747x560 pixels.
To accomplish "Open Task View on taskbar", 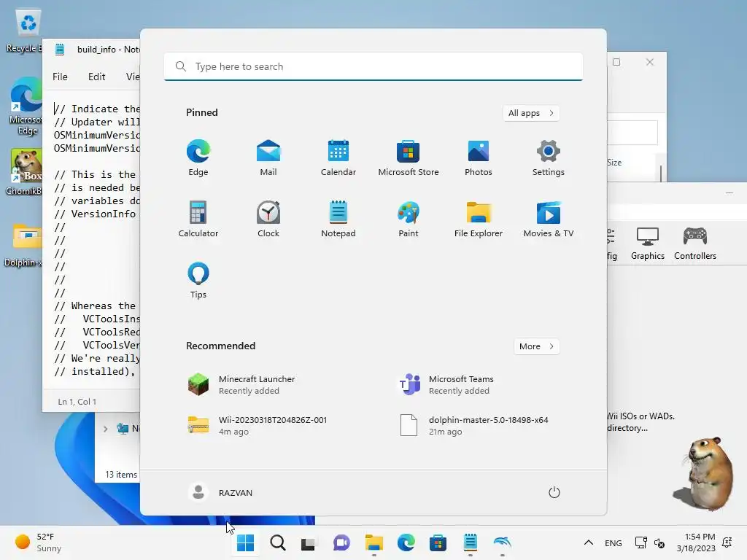I will [309, 542].
